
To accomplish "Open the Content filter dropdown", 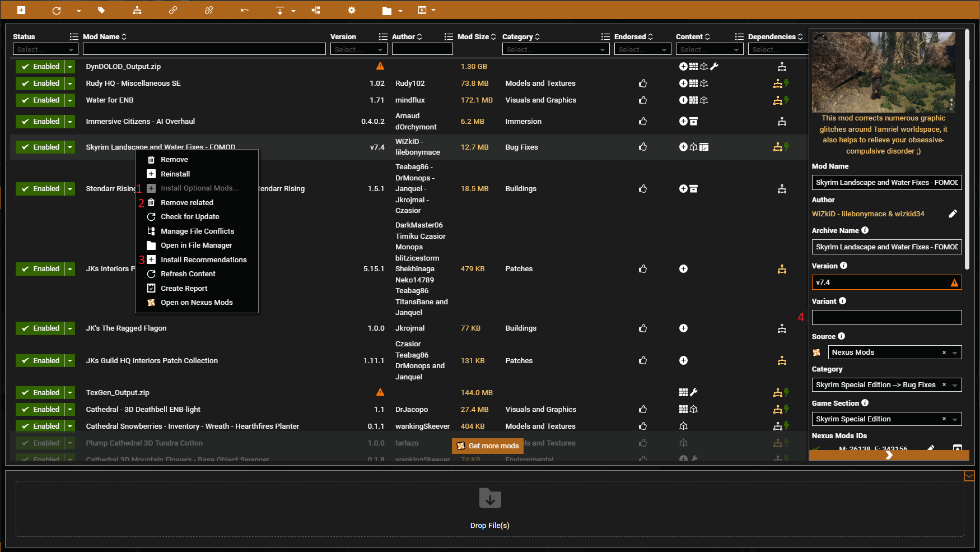I will pyautogui.click(x=710, y=49).
